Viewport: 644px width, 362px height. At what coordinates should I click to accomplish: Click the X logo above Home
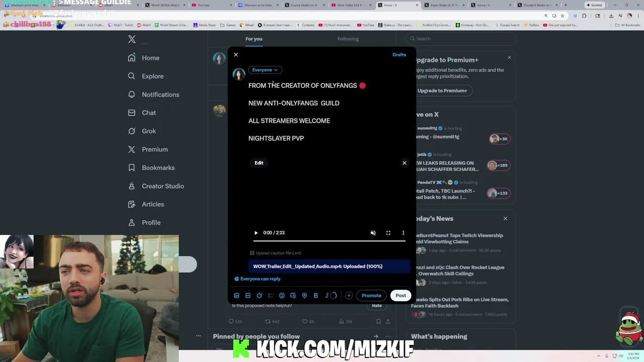pyautogui.click(x=132, y=39)
